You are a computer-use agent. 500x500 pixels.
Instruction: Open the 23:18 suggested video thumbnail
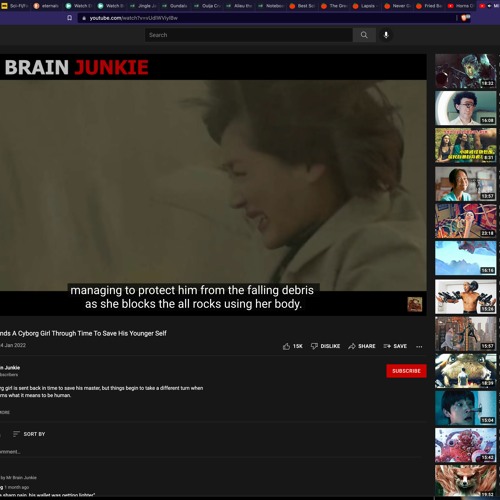[465, 221]
